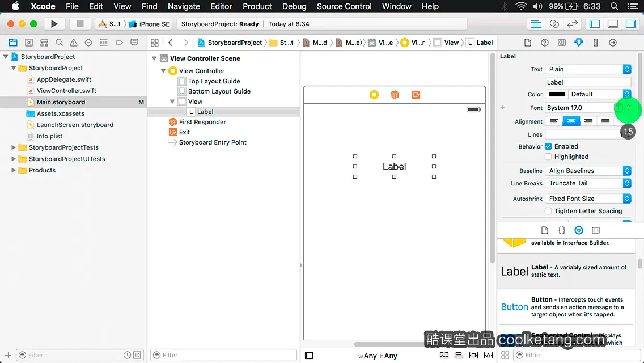
Task: Open the Pin constraints tool
Action: 473,355
